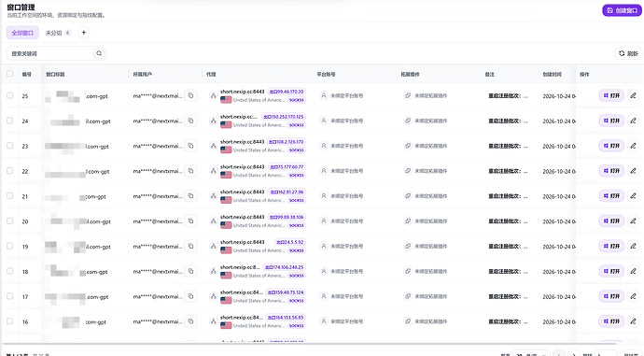Click the search magnifier icon

99,53
